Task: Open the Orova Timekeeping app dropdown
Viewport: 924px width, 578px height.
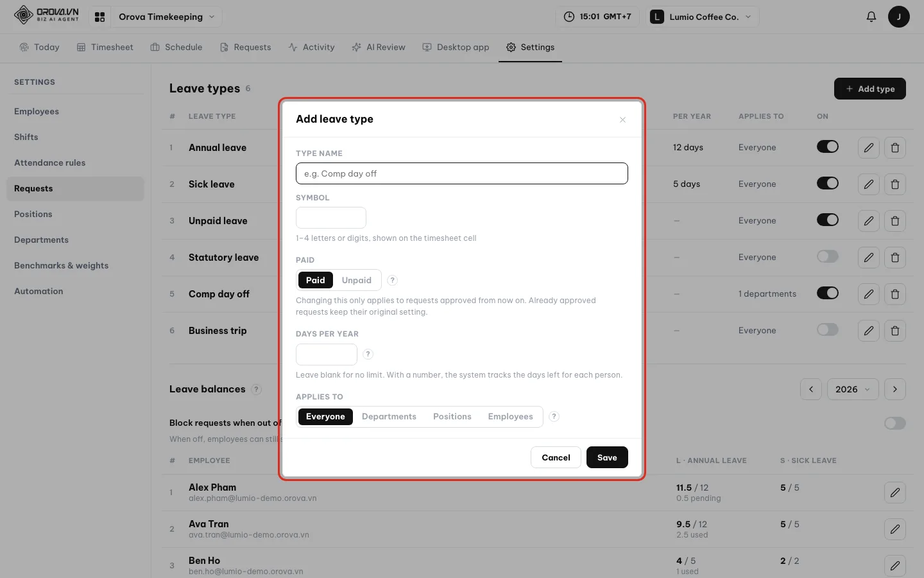Action: [x=166, y=17]
